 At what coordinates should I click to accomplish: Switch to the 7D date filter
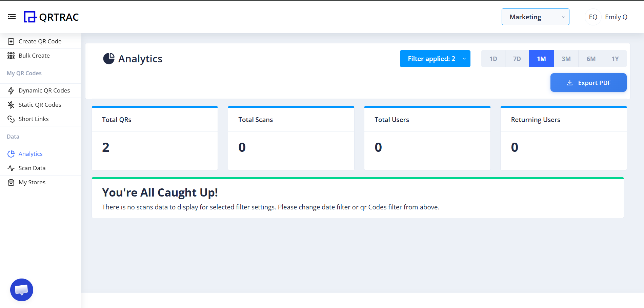[x=517, y=58]
